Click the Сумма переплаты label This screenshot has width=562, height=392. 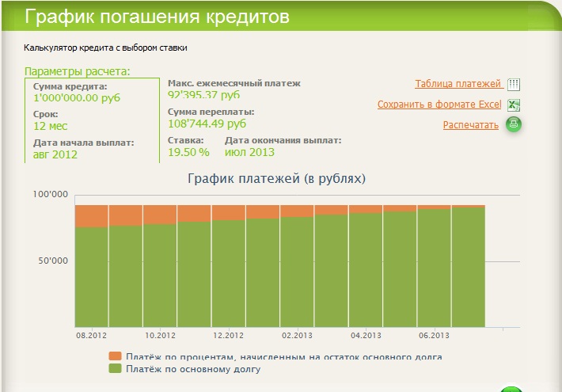211,112
